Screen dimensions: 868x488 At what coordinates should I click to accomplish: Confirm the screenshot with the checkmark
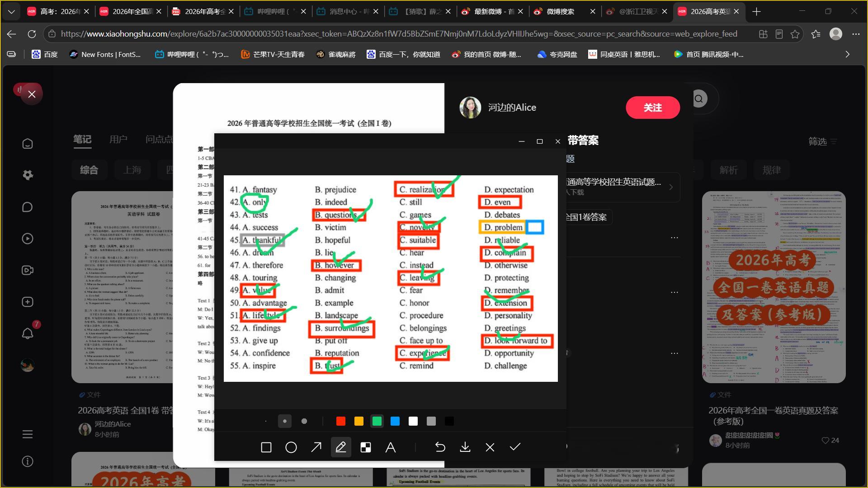click(x=515, y=447)
